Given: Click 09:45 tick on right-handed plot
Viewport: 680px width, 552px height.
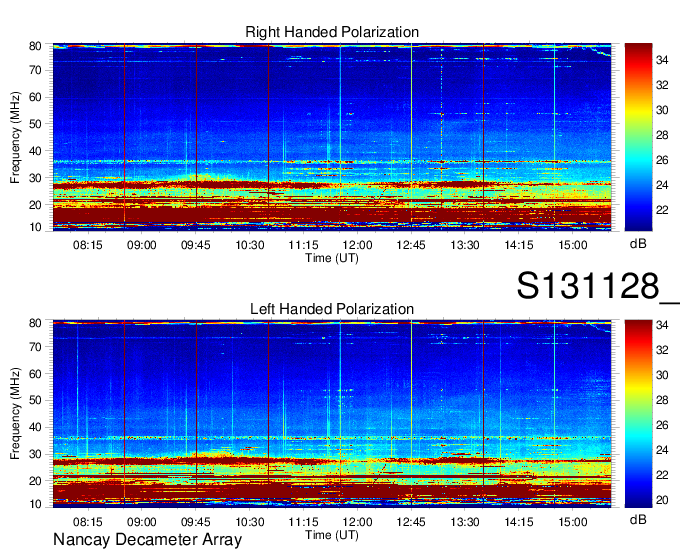Looking at the screenshot, I should point(196,245).
